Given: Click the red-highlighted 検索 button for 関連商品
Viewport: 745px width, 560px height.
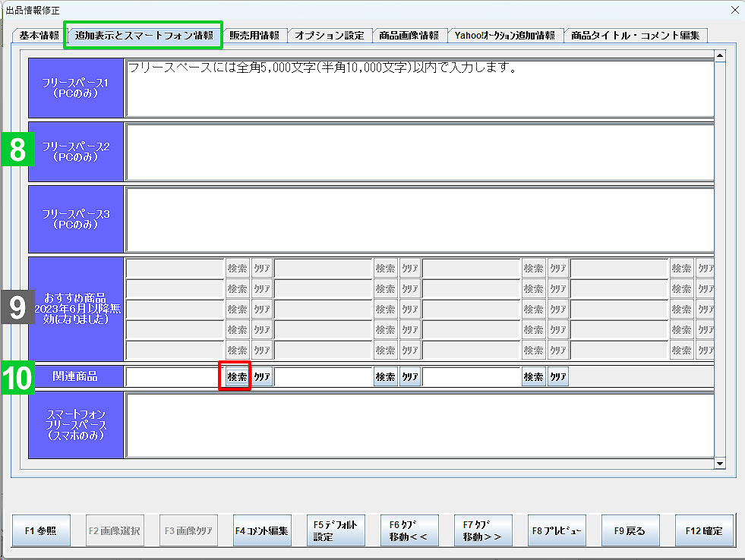Looking at the screenshot, I should (235, 376).
